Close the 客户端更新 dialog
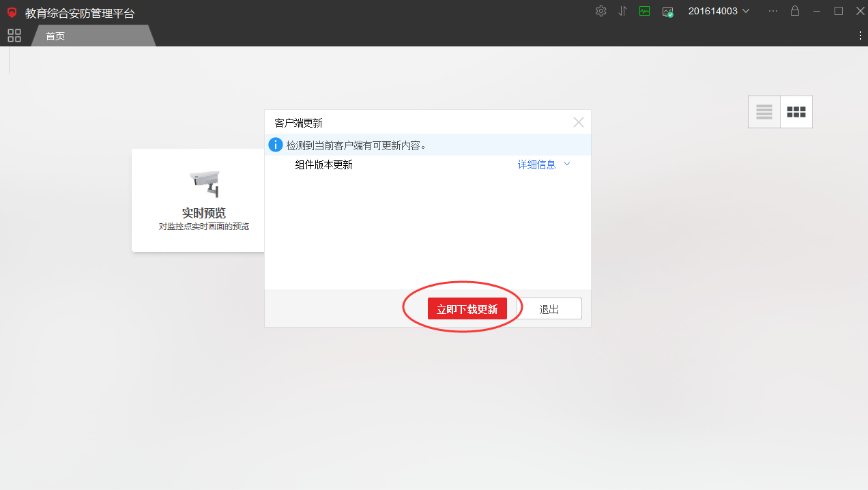Image resolution: width=868 pixels, height=490 pixels. [578, 123]
